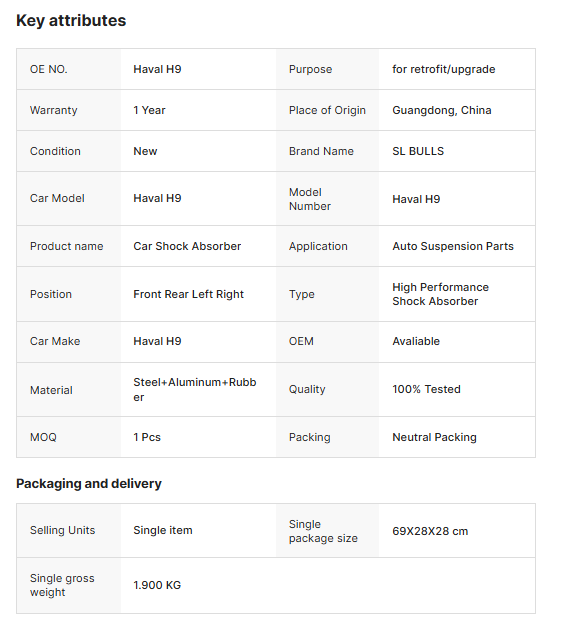The width and height of the screenshot is (564, 632).
Task: Click the 1.900 KG gross weight value
Action: point(157,585)
